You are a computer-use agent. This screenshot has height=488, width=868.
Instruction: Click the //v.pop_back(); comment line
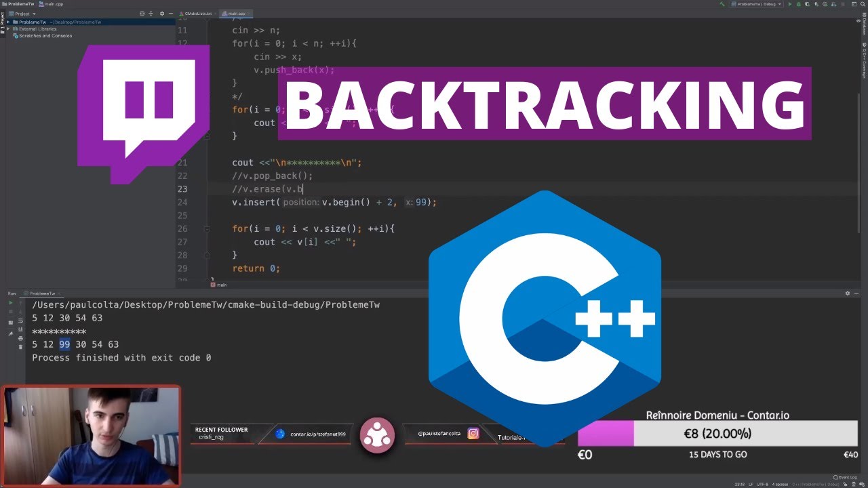point(273,176)
